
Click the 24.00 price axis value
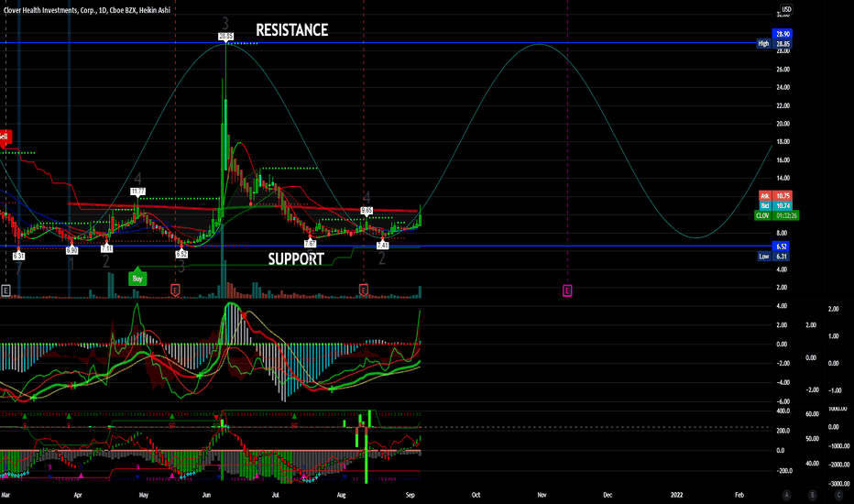783,87
